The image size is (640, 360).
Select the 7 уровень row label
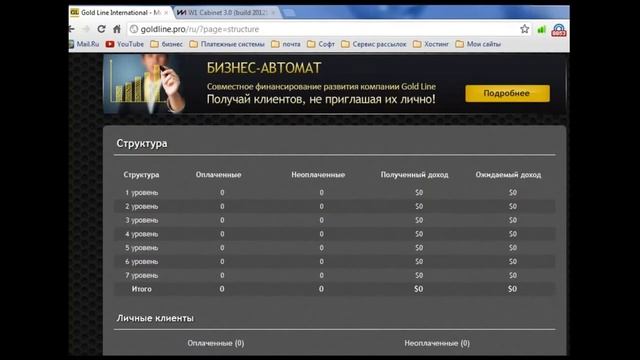pyautogui.click(x=142, y=276)
